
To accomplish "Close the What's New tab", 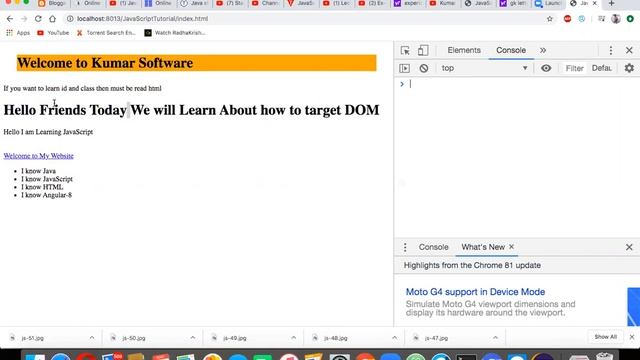I will pos(511,247).
